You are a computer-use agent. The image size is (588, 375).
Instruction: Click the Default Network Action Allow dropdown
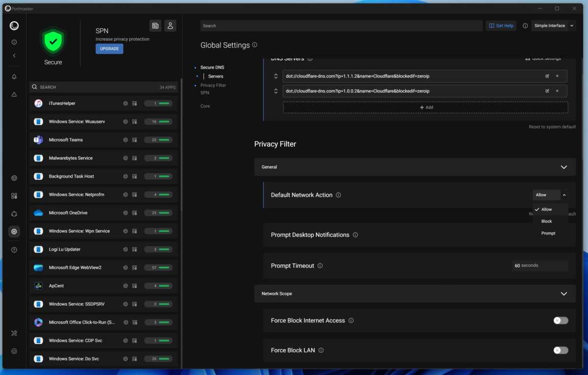pos(550,195)
